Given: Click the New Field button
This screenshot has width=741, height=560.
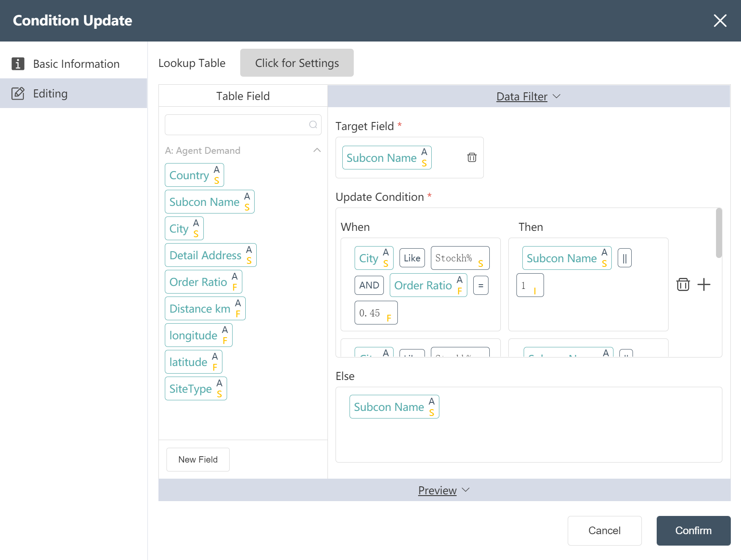Looking at the screenshot, I should click(x=198, y=460).
